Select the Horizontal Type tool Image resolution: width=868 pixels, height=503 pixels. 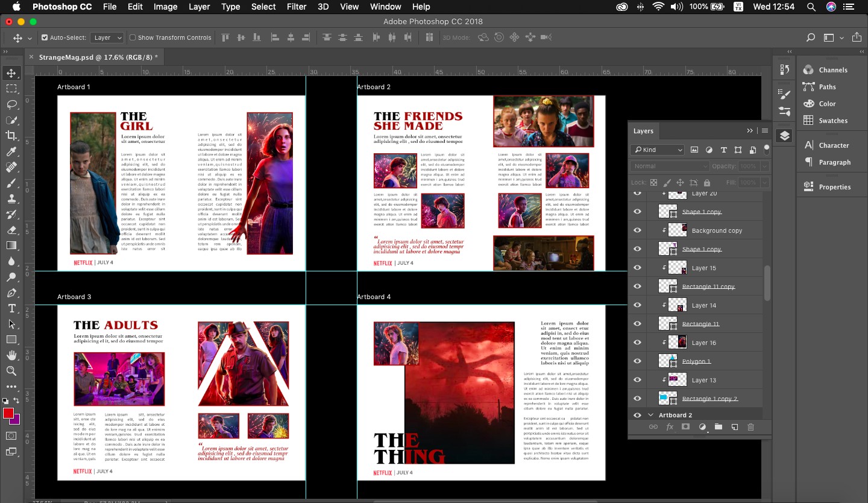[x=11, y=308]
